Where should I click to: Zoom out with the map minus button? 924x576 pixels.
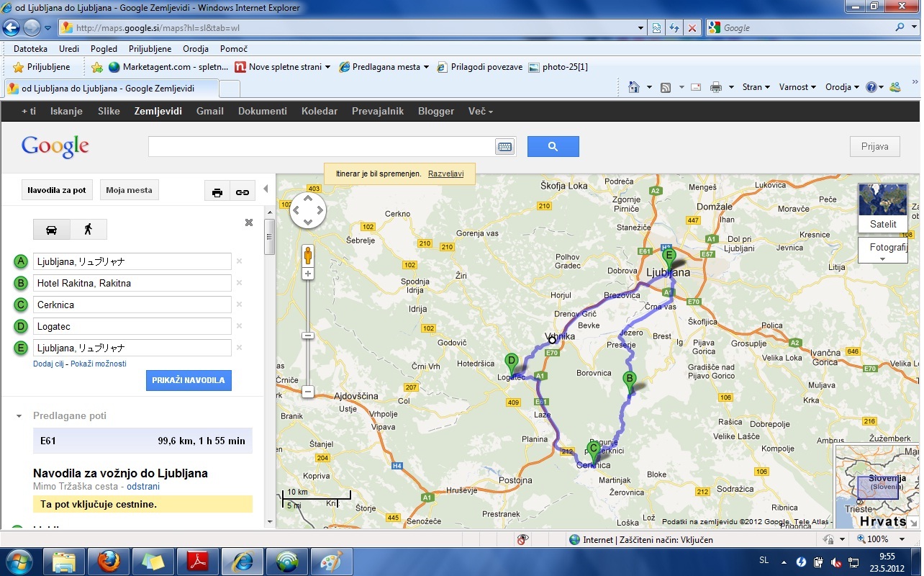(x=308, y=392)
